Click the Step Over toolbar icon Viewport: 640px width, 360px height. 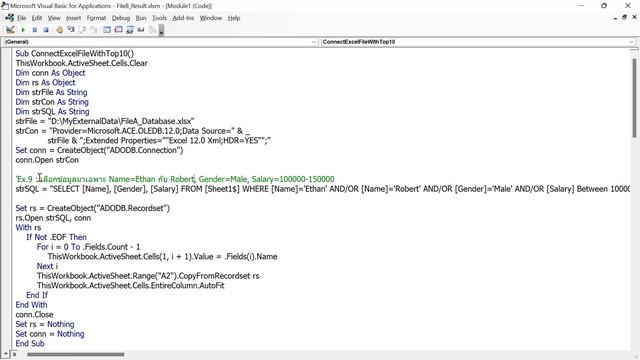click(x=82, y=30)
